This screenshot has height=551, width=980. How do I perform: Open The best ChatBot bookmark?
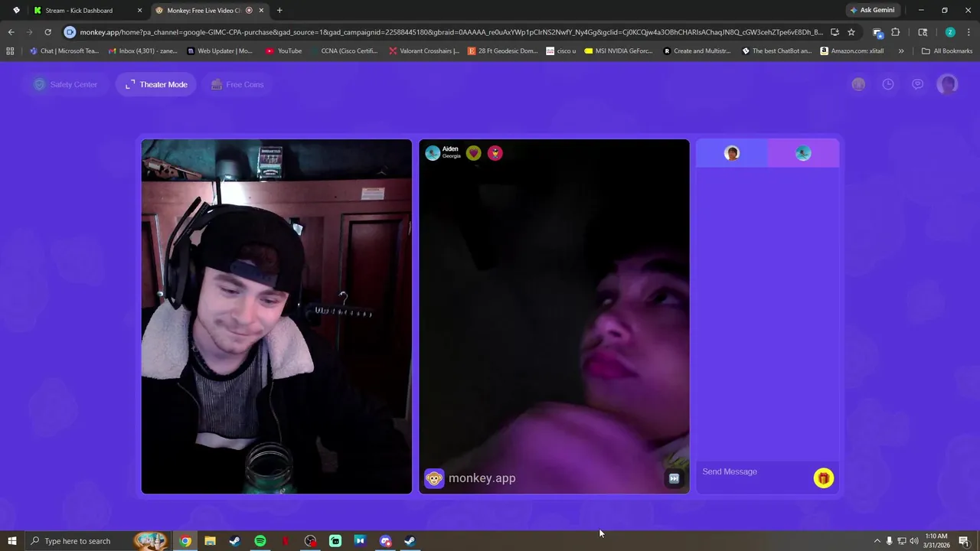click(777, 51)
